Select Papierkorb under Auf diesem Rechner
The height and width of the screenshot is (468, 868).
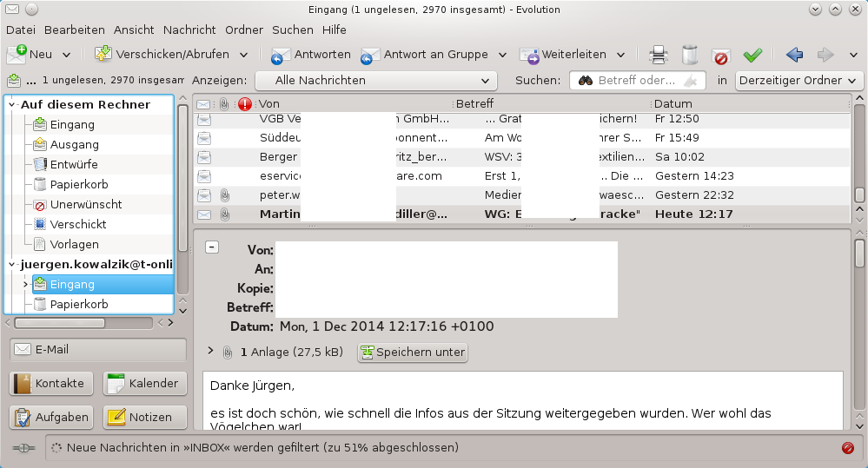coord(78,184)
